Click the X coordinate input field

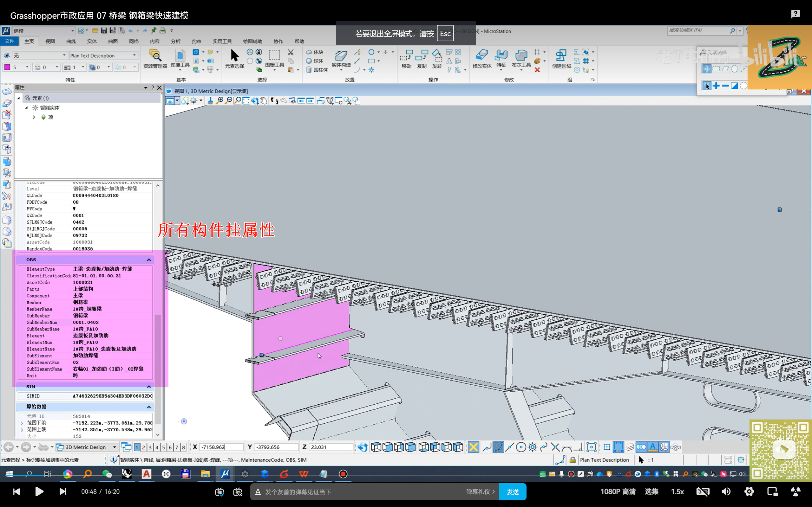[220, 447]
